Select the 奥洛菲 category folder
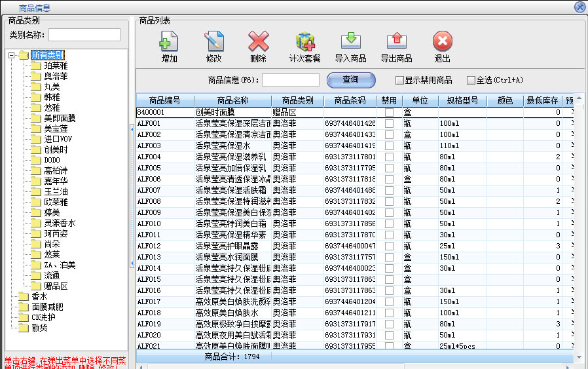Viewport: 588px width, 369px height. [55, 76]
